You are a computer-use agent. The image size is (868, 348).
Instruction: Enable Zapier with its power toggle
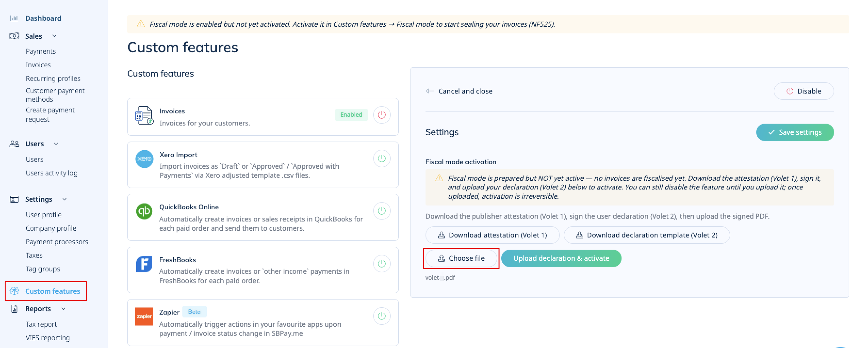(x=381, y=316)
